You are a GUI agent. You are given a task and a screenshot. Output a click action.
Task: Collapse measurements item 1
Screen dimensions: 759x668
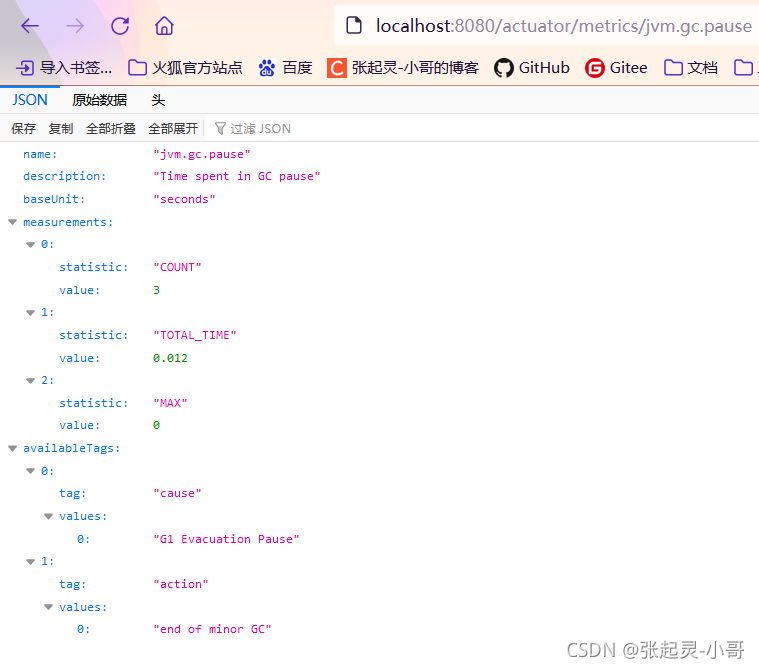(x=30, y=313)
